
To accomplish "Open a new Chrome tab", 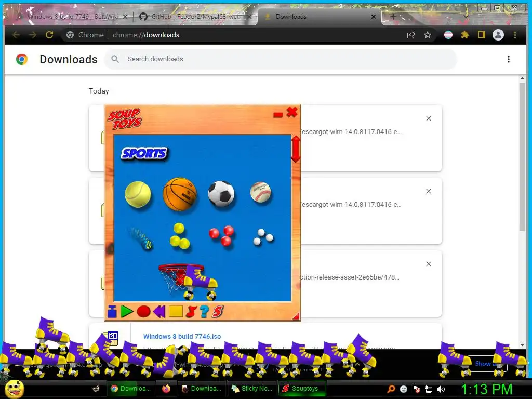I will 393,16.
